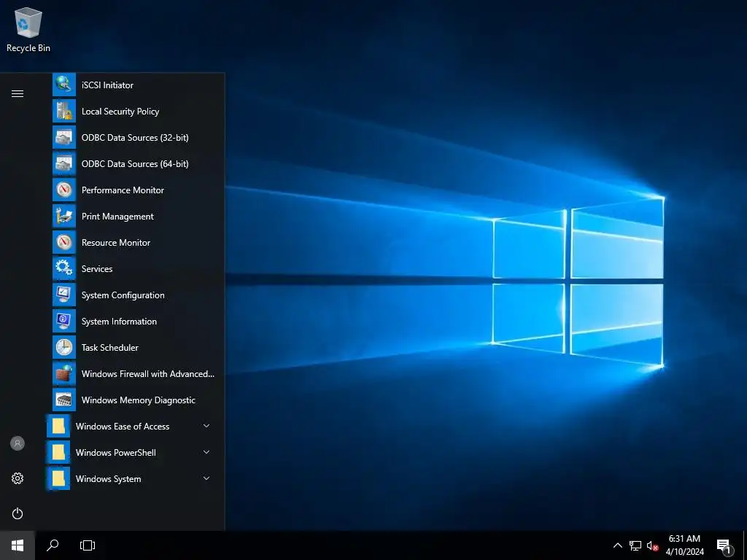This screenshot has height=560, width=747.
Task: Click Show desktop sliver at taskbar end
Action: 745,545
